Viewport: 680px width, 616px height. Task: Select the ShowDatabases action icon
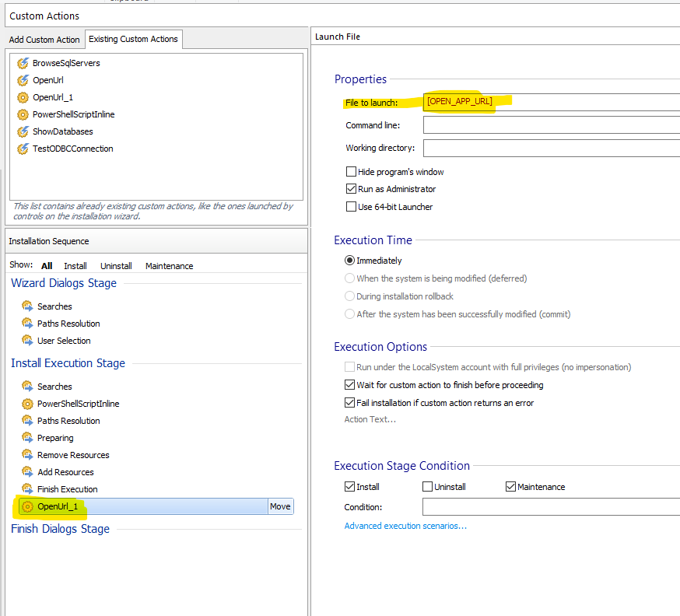[23, 131]
